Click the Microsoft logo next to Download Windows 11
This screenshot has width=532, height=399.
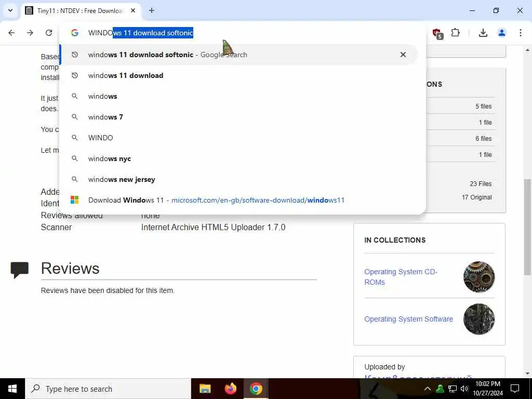(x=75, y=200)
